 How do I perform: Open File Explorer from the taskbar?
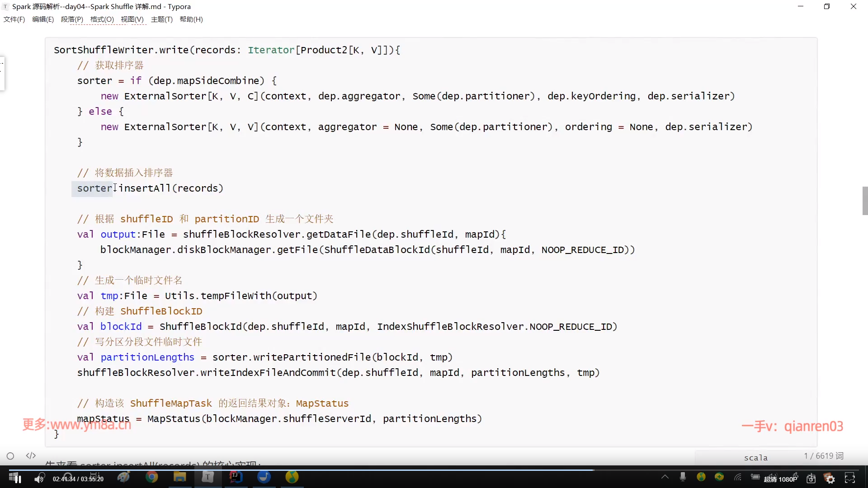pyautogui.click(x=179, y=477)
